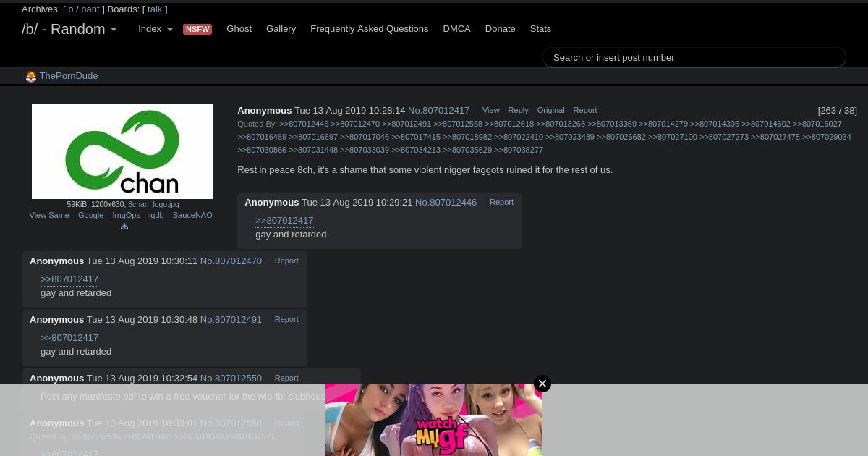Click Reply on the opening post
Screen dimensions: 868x456
tap(518, 111)
